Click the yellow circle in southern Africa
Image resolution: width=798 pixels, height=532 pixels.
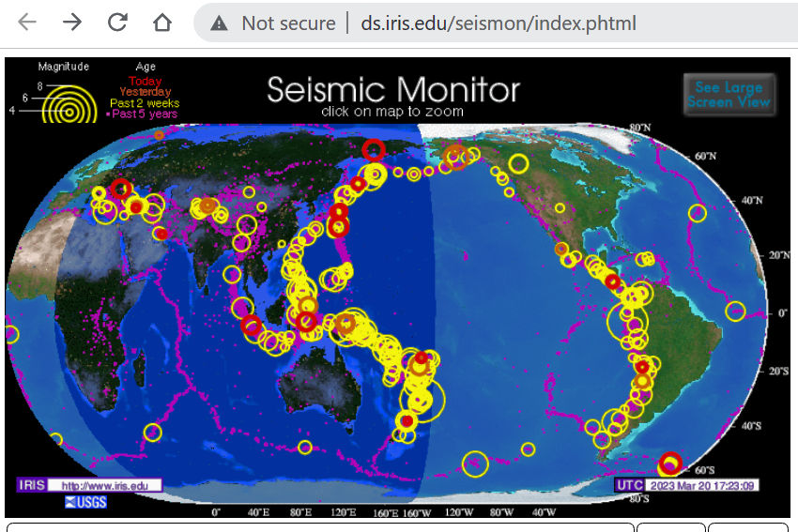[x=152, y=433]
